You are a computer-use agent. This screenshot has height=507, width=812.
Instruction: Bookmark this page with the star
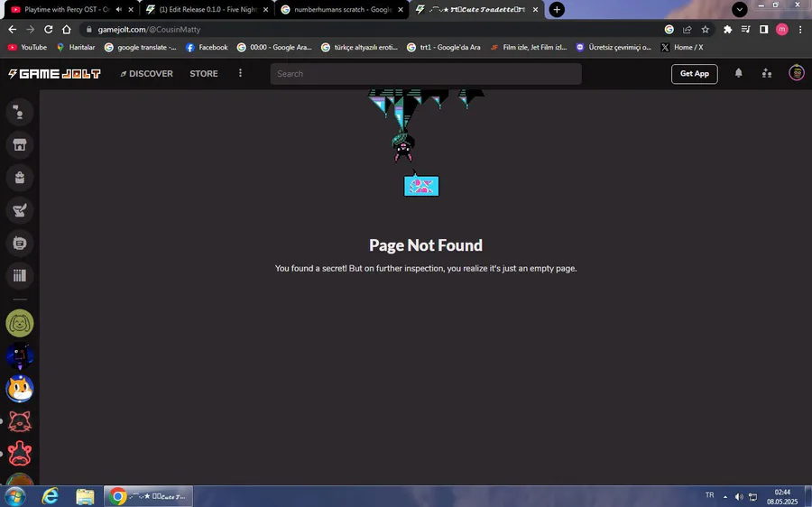point(706,30)
